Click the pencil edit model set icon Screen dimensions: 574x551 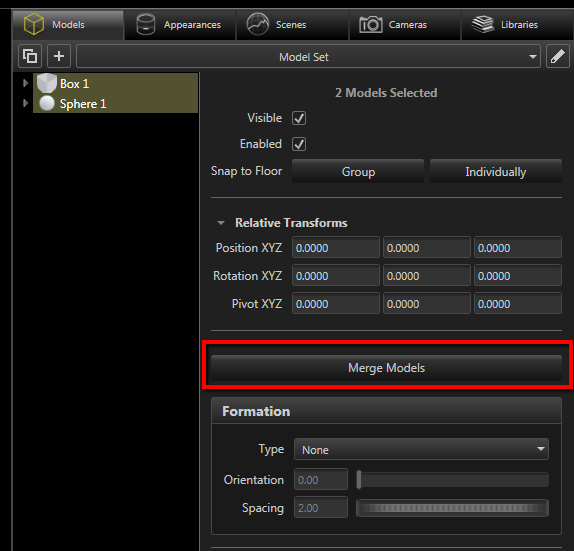[558, 56]
